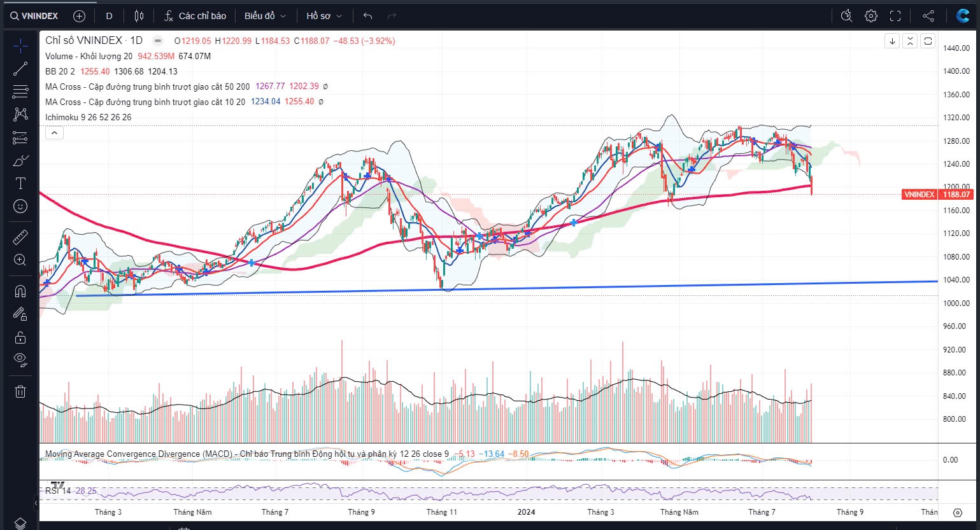Screen dimensions: 980x530
Task: Open the Hồ sơ dropdown
Action: pos(323,16)
